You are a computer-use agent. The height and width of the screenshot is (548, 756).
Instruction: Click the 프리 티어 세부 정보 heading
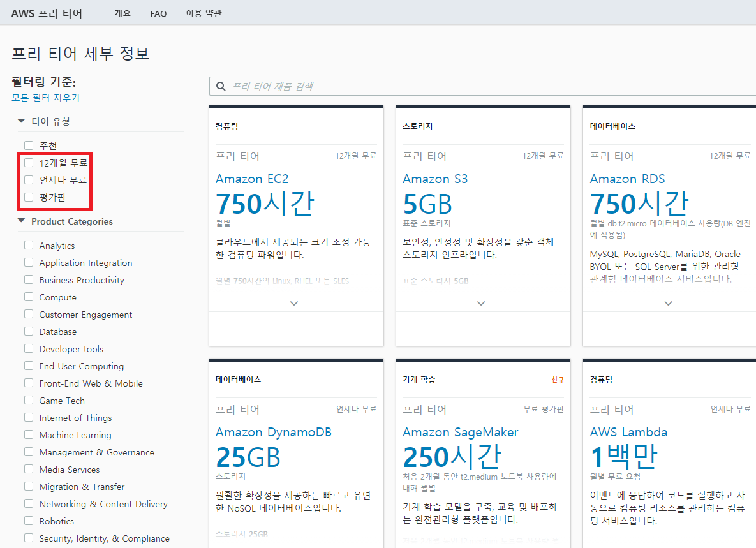80,53
